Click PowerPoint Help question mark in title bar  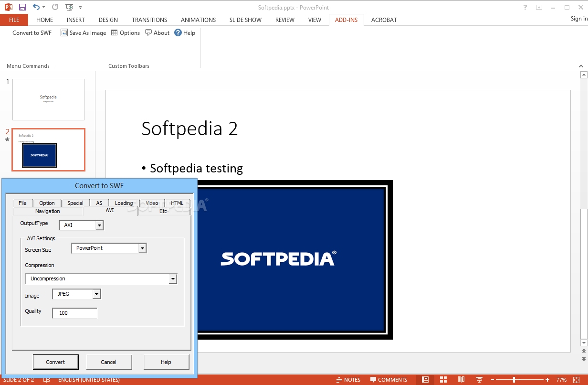[525, 7]
